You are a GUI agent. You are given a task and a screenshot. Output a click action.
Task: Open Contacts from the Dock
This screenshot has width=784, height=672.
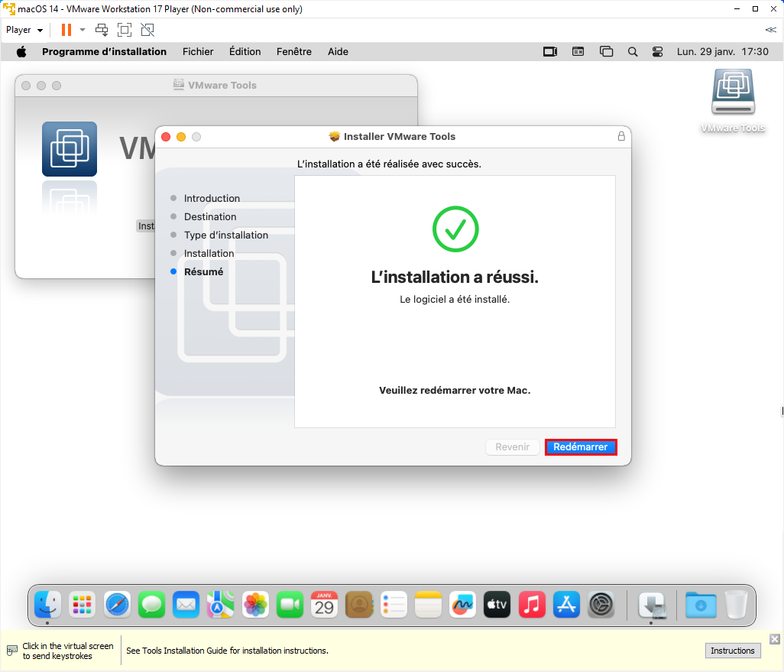click(359, 605)
